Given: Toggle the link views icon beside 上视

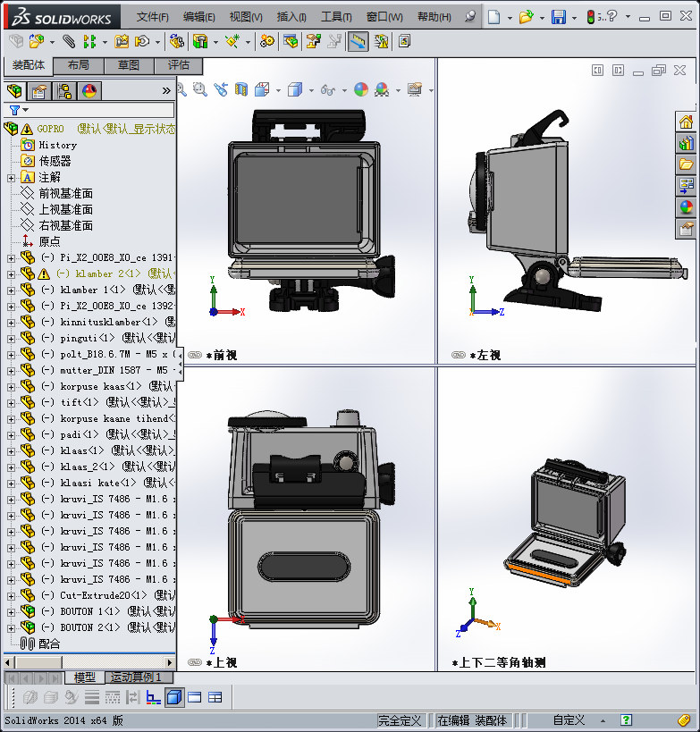Looking at the screenshot, I should [194, 662].
